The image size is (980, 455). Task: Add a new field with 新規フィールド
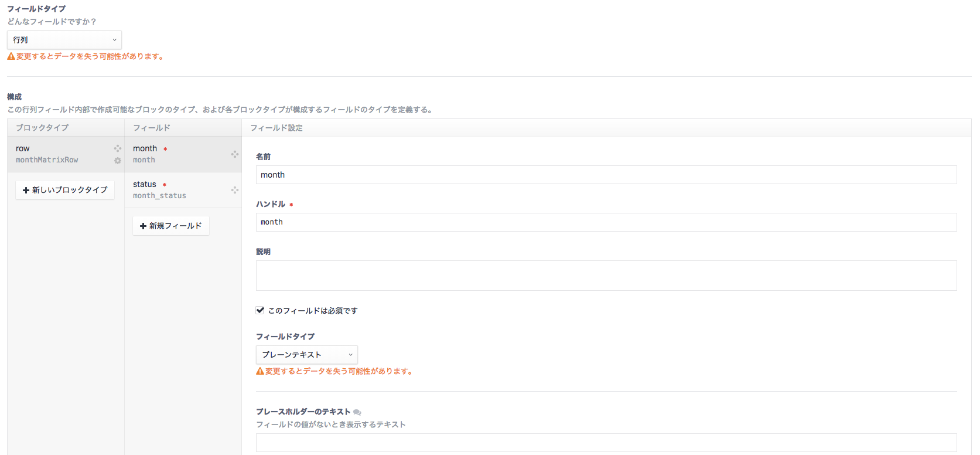(x=171, y=226)
